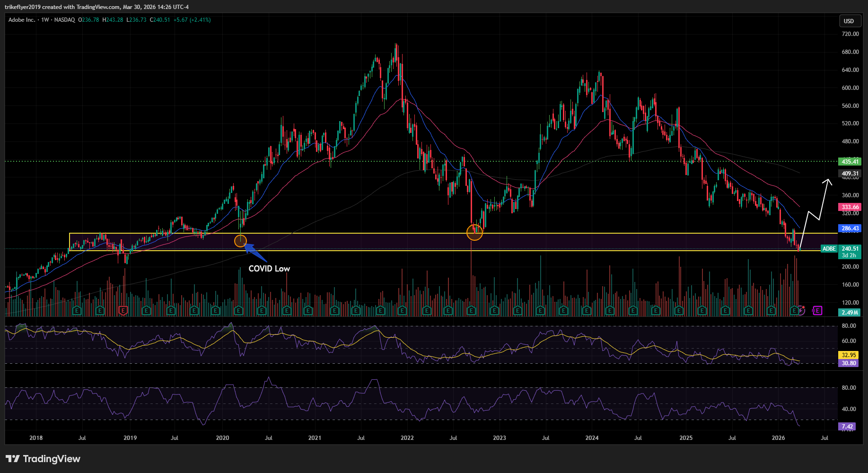Click the 7.42 indicator value label
The width and height of the screenshot is (868, 473).
click(x=847, y=427)
